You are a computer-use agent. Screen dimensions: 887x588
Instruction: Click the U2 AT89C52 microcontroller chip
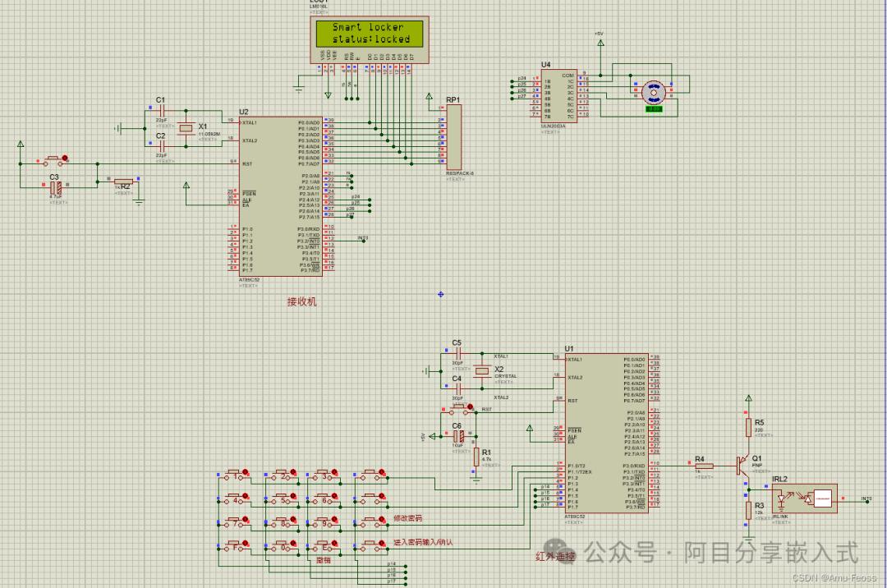[280, 196]
